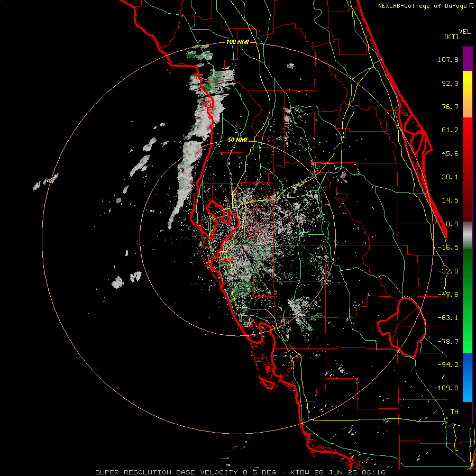The height and width of the screenshot is (476, 476).
Task: Click the 100 NMI range ring label
Action: coord(237,42)
